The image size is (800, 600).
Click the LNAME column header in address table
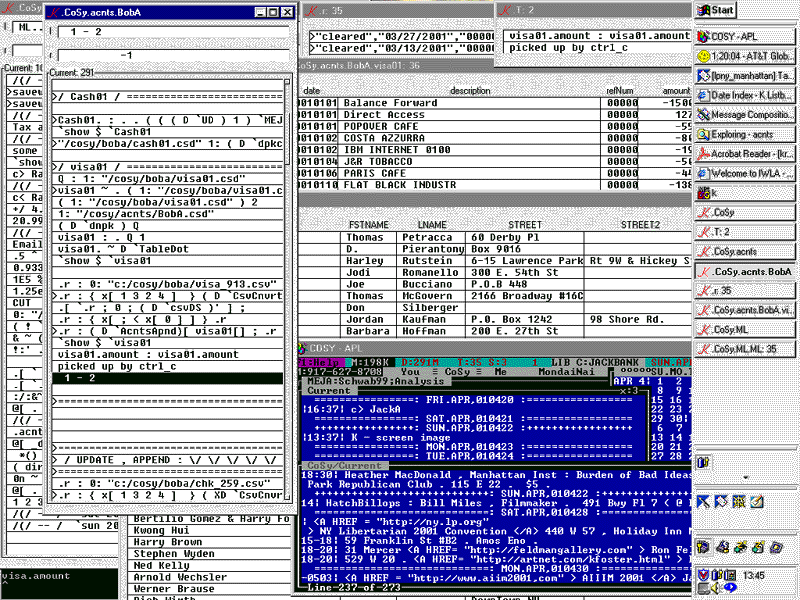click(432, 225)
